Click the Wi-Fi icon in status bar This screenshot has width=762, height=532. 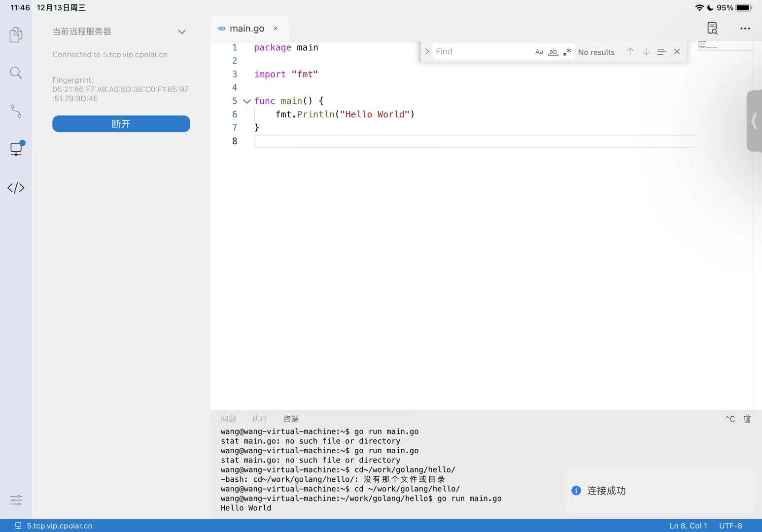pyautogui.click(x=699, y=7)
